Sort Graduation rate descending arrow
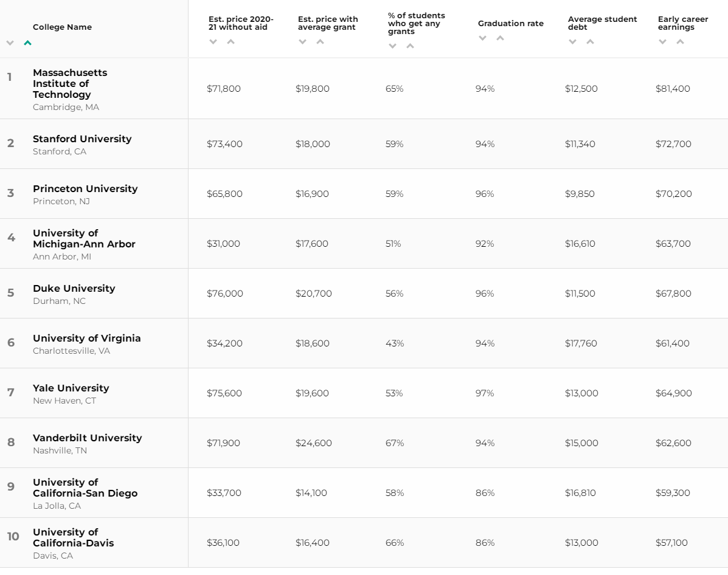The width and height of the screenshot is (728, 575). click(482, 38)
